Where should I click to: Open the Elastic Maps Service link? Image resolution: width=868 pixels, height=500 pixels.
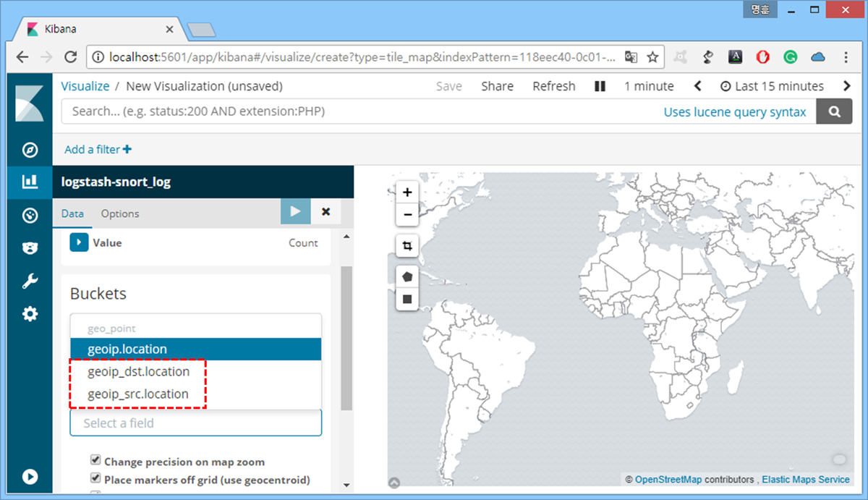click(x=806, y=479)
